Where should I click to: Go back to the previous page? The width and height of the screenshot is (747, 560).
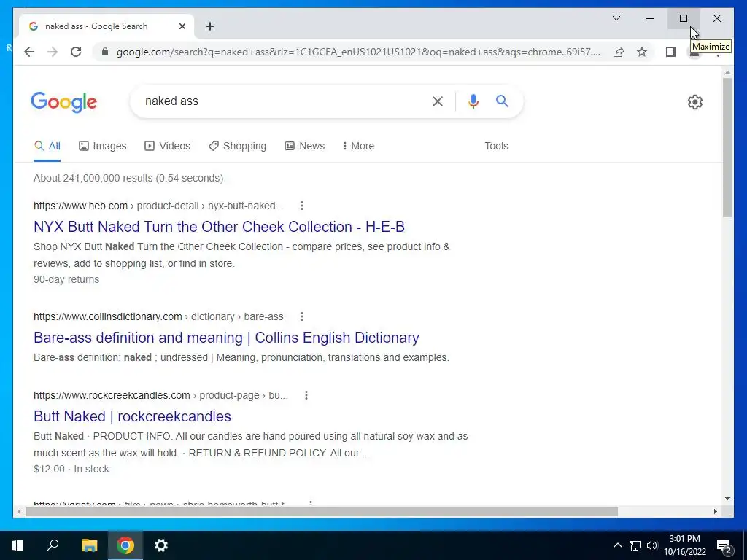coord(29,52)
